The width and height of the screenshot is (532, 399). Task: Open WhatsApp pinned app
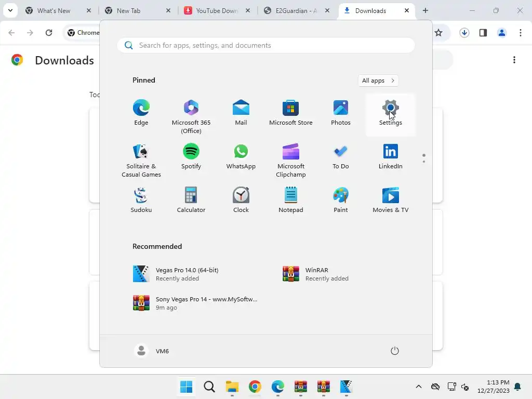click(x=241, y=157)
